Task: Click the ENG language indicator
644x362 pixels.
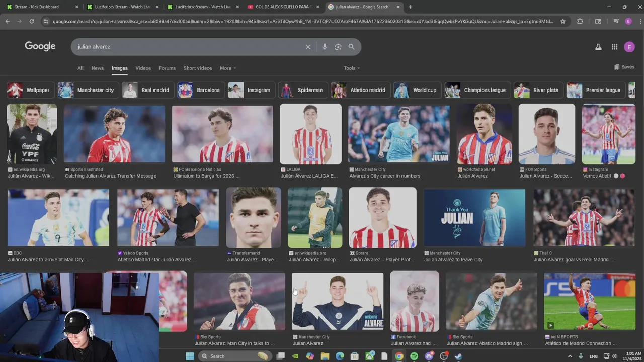Action: click(x=593, y=356)
